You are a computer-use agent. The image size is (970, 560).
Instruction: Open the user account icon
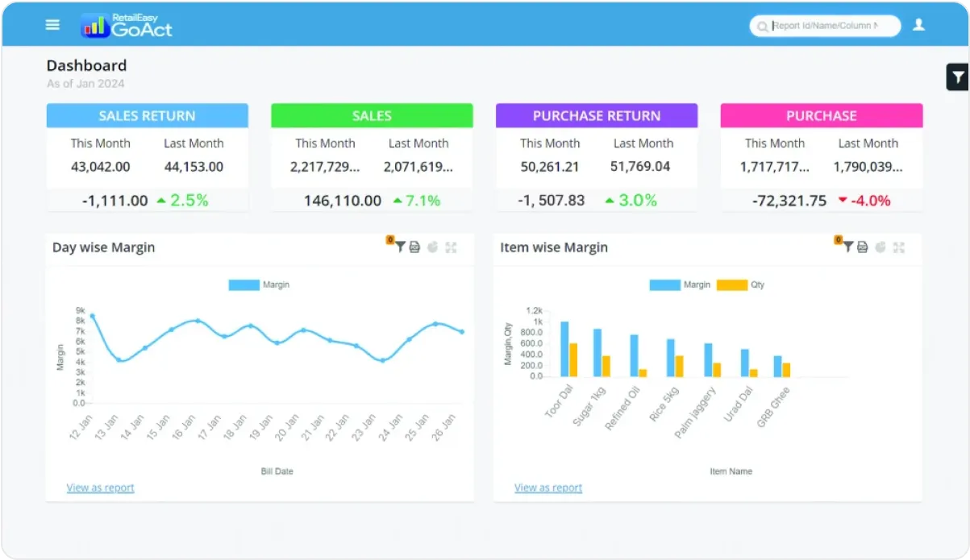coord(919,25)
